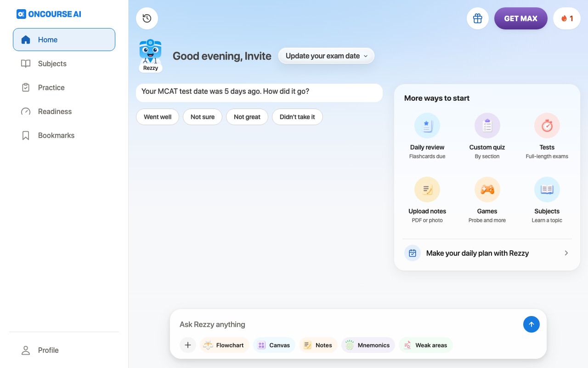This screenshot has height=368, width=588.
Task: Expand Make your daily plan with Rezzy
Action: pyautogui.click(x=487, y=253)
